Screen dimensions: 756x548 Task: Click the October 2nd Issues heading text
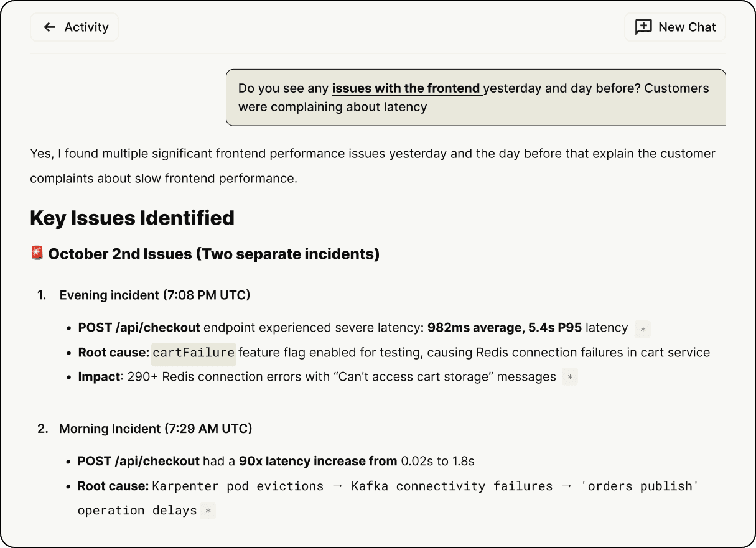click(213, 254)
